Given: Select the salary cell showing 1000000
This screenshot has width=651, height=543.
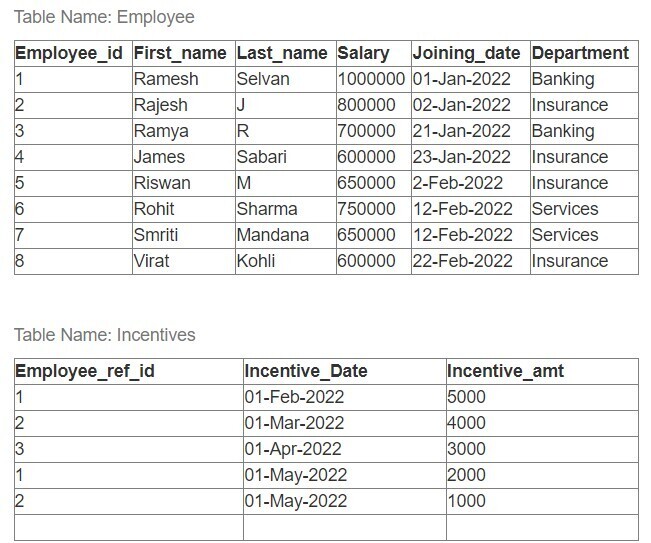Looking at the screenshot, I should (371, 79).
